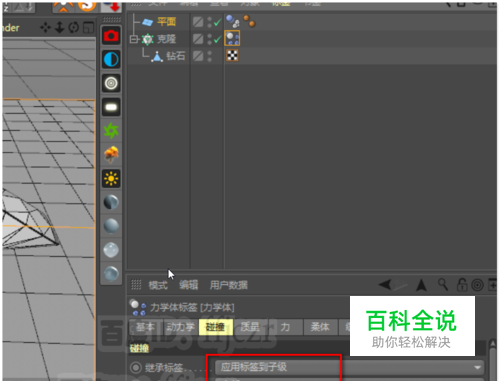Select the green MoGraph star icon
Screen dimensions: 500x381
tap(111, 131)
